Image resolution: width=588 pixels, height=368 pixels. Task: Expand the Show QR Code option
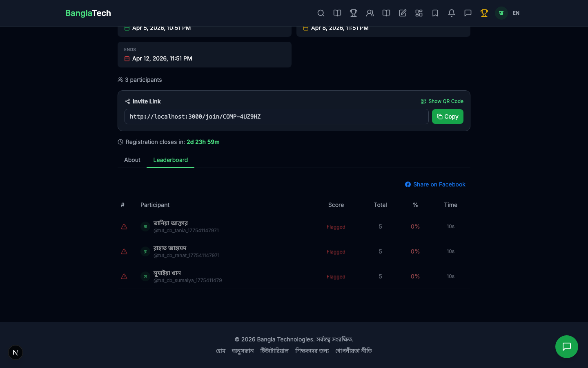click(x=442, y=101)
